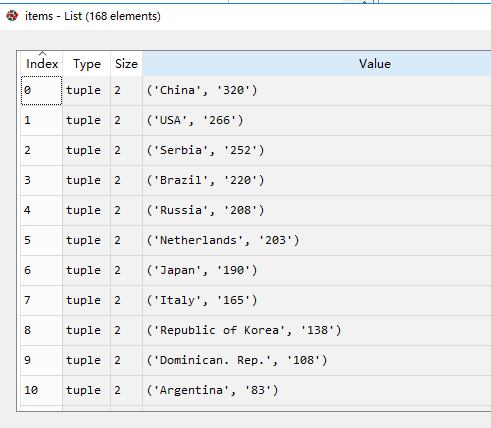The width and height of the screenshot is (491, 428).
Task: Select index cell 0
Action: tap(41, 90)
